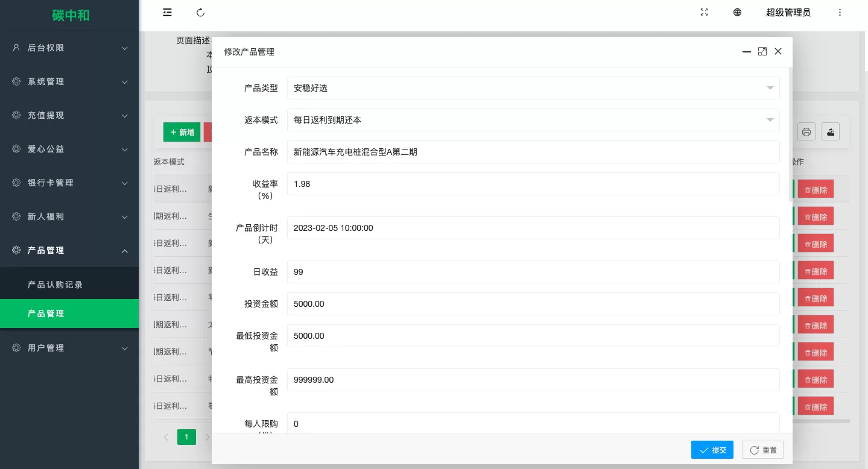Maximize the 修改产品管理 dialog
Viewport: 868px width, 469px height.
click(x=762, y=52)
